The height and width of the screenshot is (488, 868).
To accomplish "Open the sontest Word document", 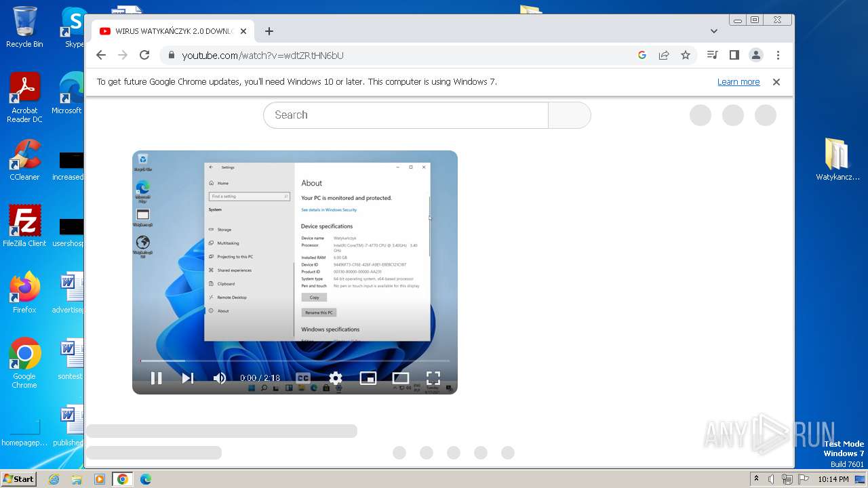I will pyautogui.click(x=70, y=359).
